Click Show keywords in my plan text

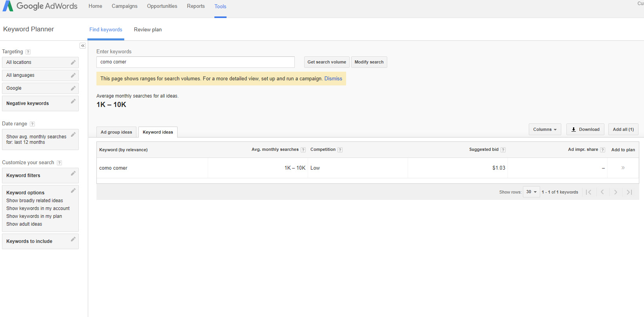pos(34,216)
